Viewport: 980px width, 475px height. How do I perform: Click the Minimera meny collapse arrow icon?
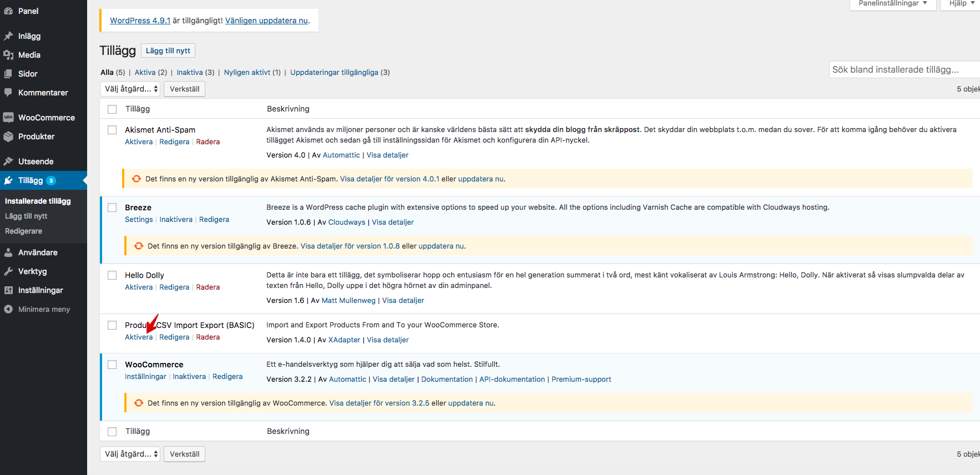click(8, 309)
